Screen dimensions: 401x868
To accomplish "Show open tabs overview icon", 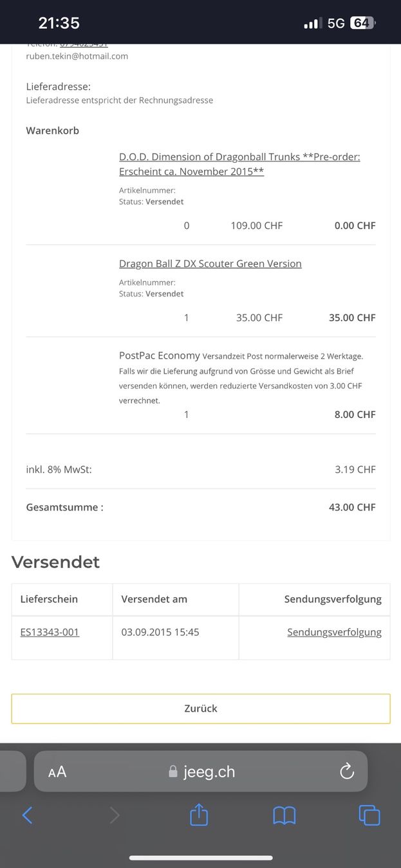I will pos(369,815).
